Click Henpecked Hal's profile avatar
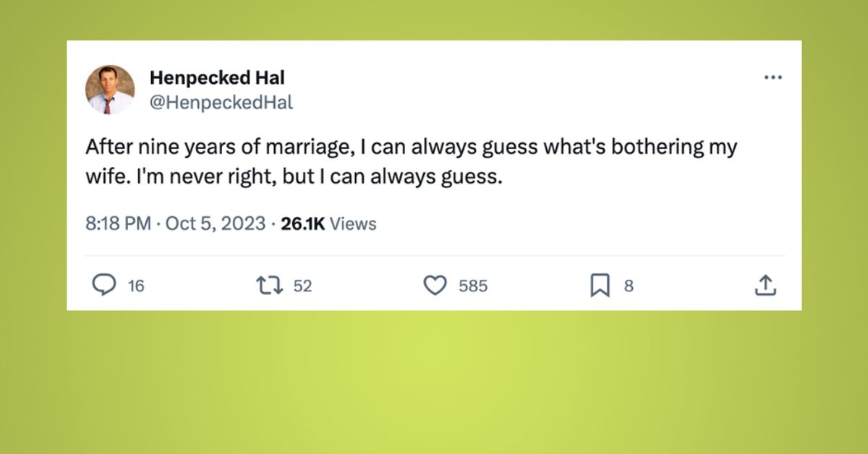The height and width of the screenshot is (454, 868). (x=110, y=90)
